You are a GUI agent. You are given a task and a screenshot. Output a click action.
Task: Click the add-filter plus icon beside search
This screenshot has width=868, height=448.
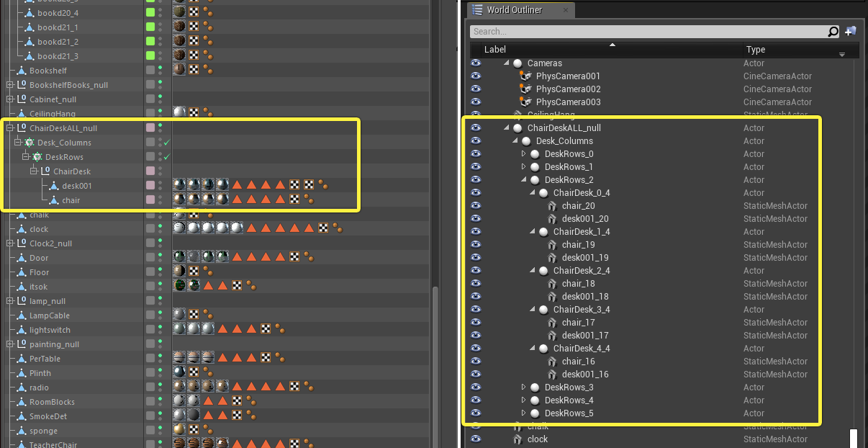click(x=850, y=32)
